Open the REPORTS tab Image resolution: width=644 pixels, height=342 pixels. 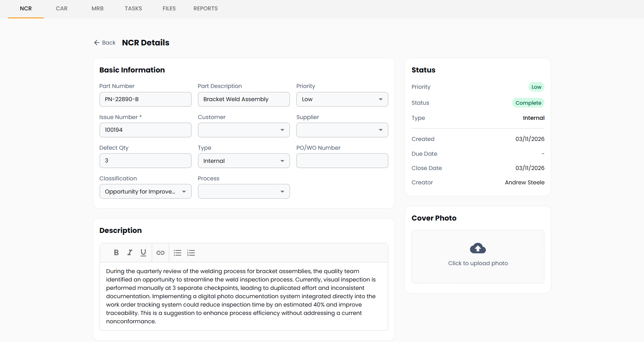click(x=206, y=8)
